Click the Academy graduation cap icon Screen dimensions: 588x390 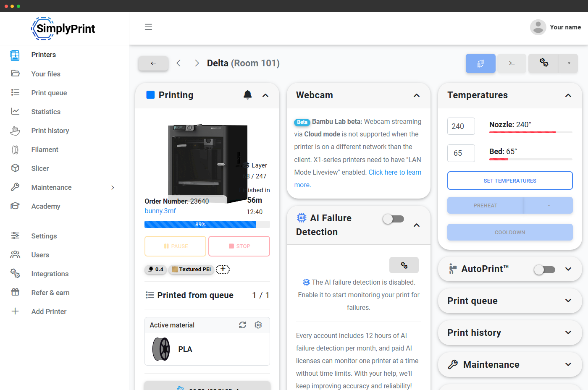(15, 206)
